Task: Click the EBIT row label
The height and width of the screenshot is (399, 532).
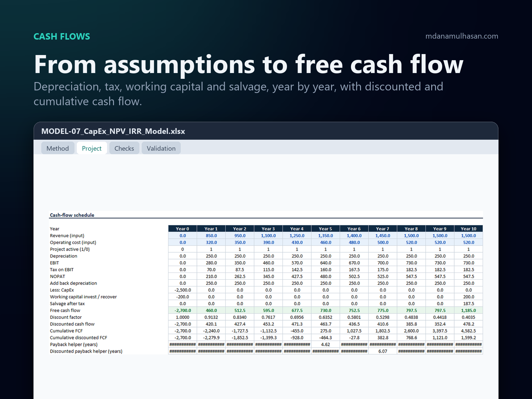Action: point(54,263)
